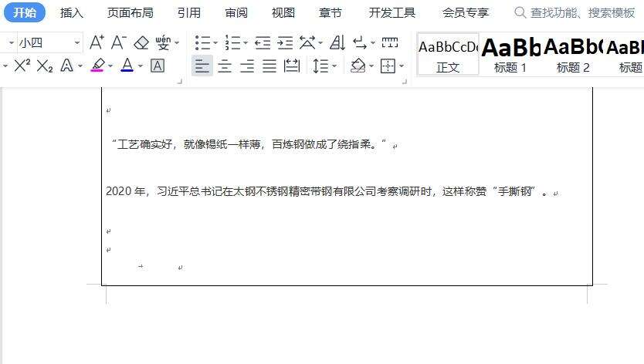Apply blue font color A
The height and width of the screenshot is (364, 644).
click(x=127, y=66)
